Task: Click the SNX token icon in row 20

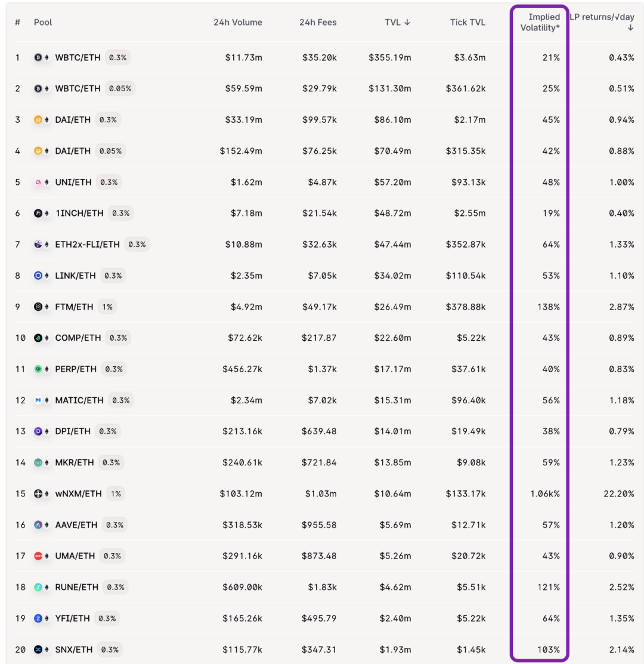Action: (x=38, y=650)
